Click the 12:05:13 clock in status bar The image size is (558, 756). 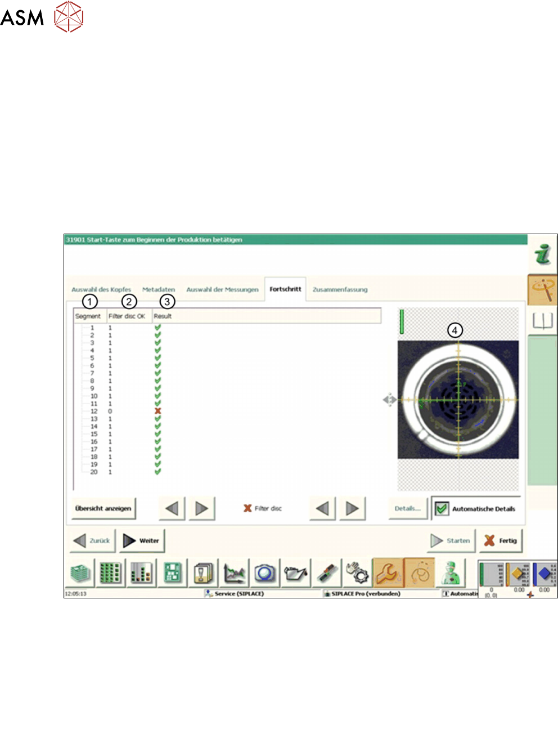pos(75,593)
